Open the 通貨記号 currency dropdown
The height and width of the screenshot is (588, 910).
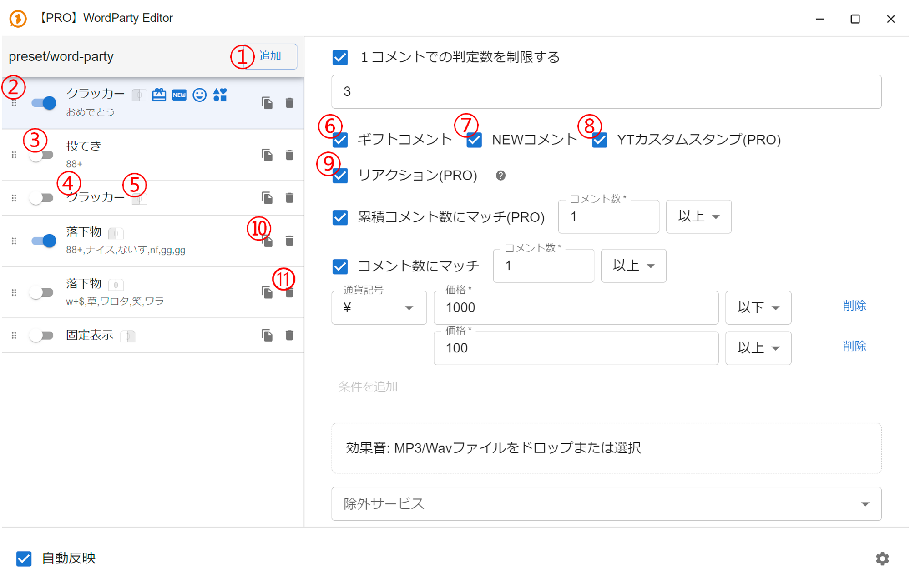pyautogui.click(x=379, y=308)
